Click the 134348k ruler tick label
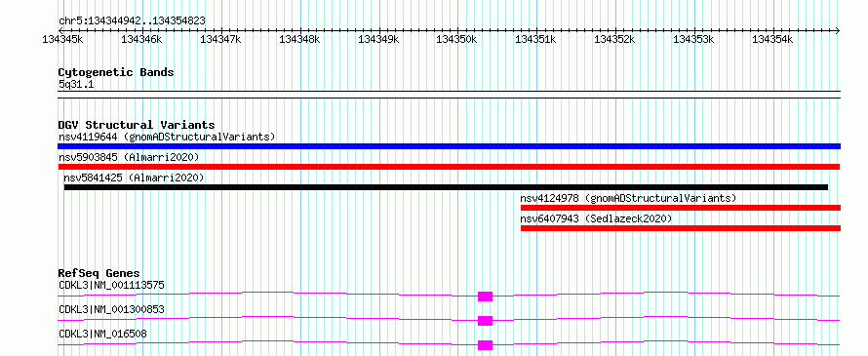 [x=299, y=39]
